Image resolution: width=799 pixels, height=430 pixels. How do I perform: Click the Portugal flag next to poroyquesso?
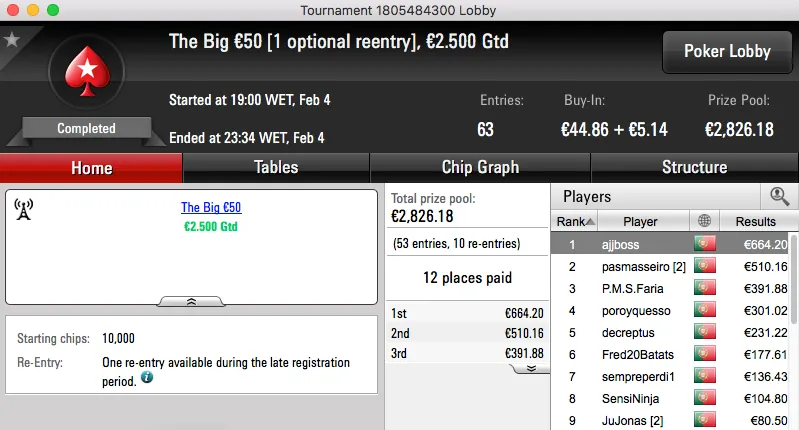pos(705,310)
